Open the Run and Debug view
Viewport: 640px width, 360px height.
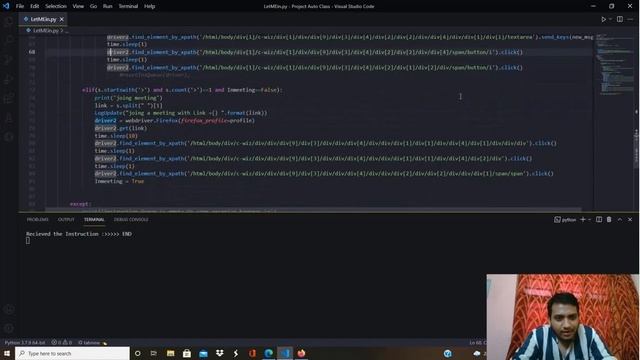coord(9,79)
